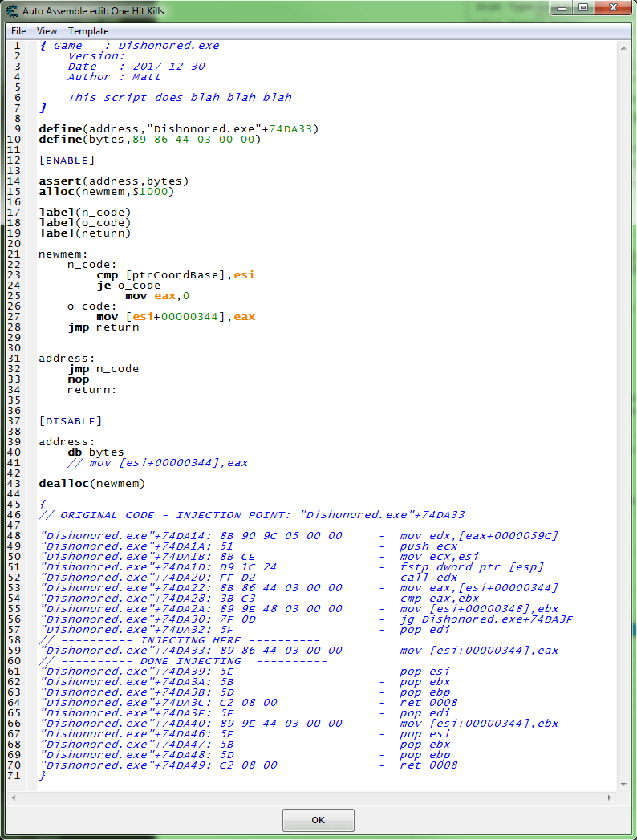Click the OK button

click(x=318, y=820)
